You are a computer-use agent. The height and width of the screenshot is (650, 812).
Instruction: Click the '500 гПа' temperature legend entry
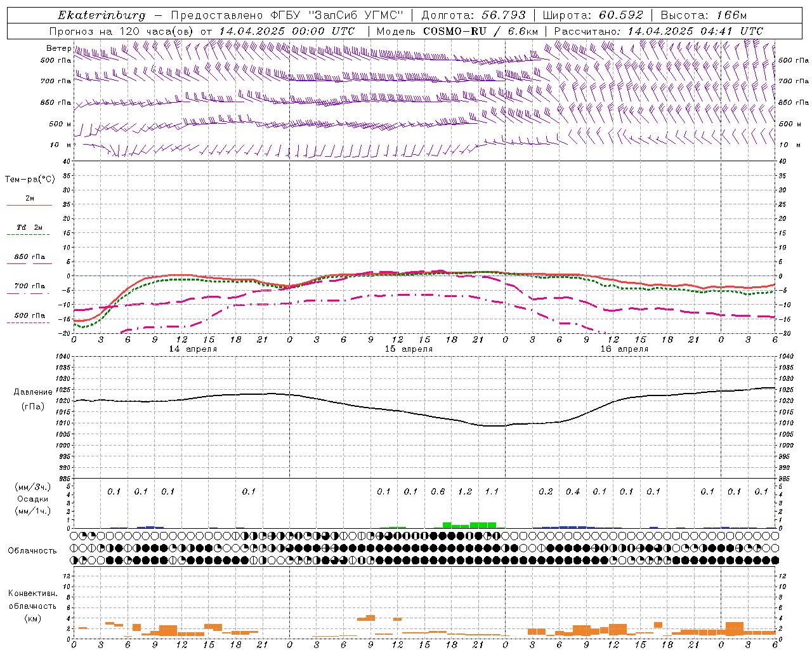[29, 315]
